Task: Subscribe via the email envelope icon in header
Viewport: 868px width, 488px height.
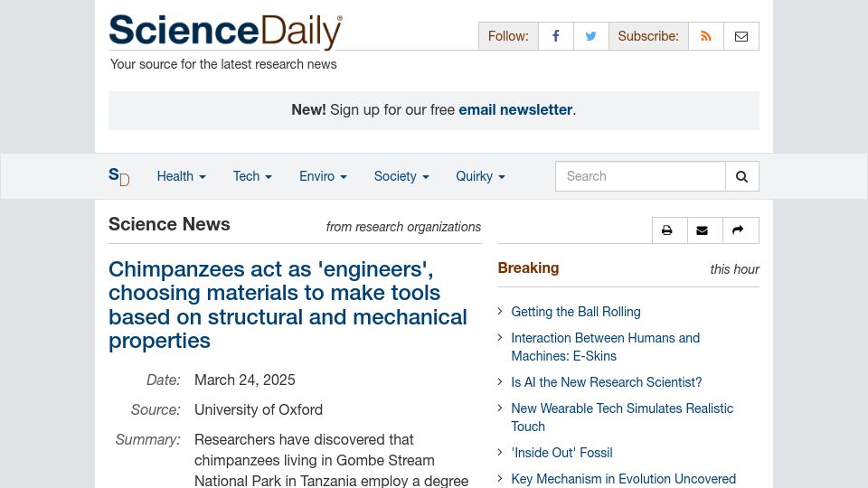Action: (x=741, y=36)
